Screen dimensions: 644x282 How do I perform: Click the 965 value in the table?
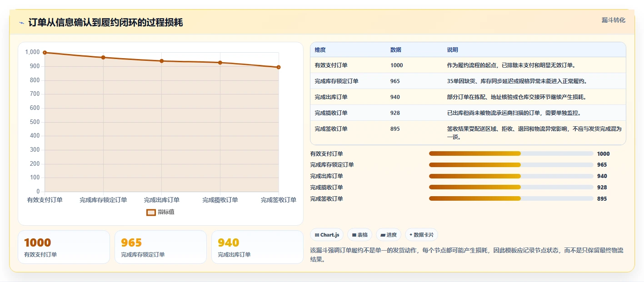point(395,81)
